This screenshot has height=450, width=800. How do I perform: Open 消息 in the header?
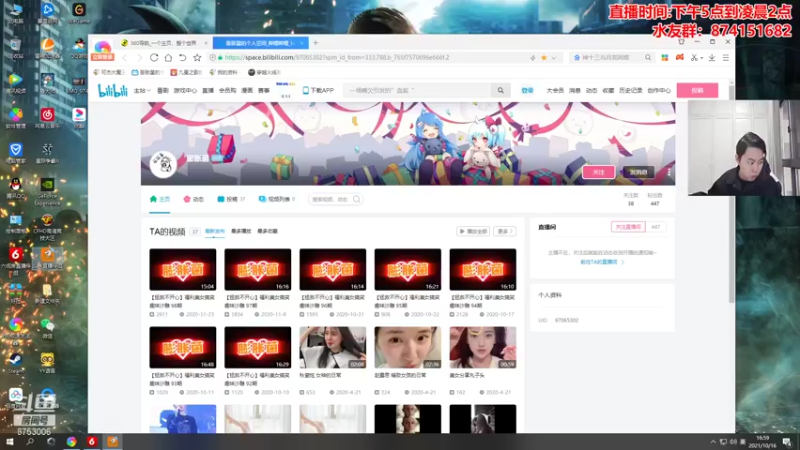[574, 90]
